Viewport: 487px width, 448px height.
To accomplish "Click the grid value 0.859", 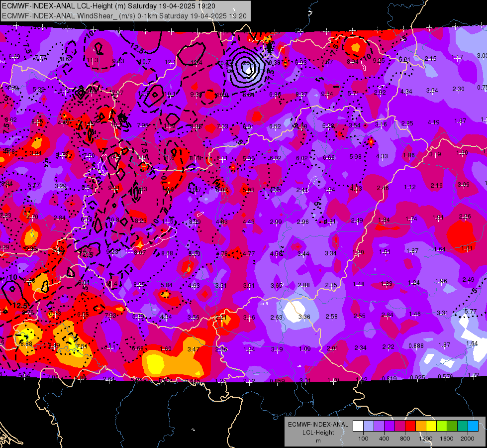I will click(x=278, y=381).
